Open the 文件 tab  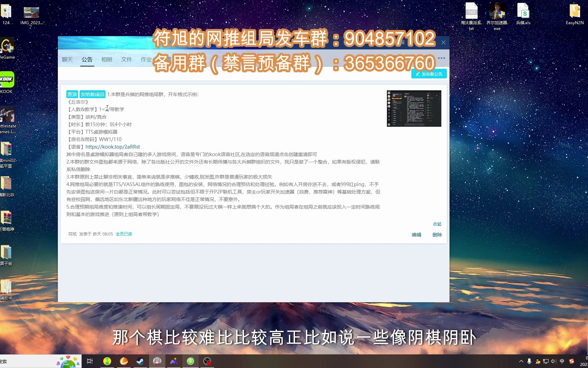click(127, 59)
